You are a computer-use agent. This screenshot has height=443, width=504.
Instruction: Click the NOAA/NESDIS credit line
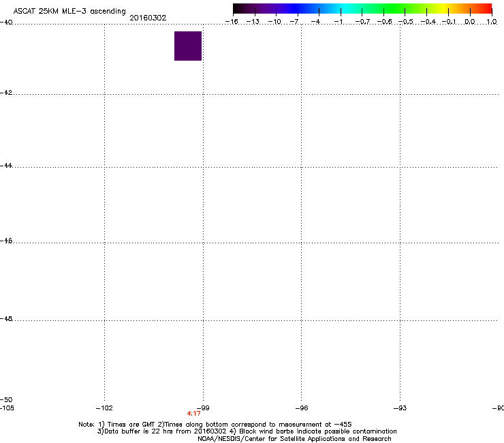[x=294, y=439]
